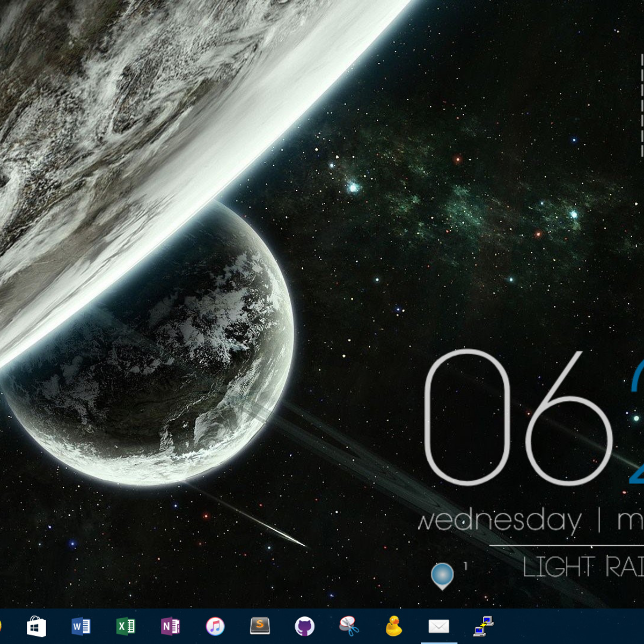
Task: Click the 'wednesday' date text on the widget
Action: coord(500,521)
